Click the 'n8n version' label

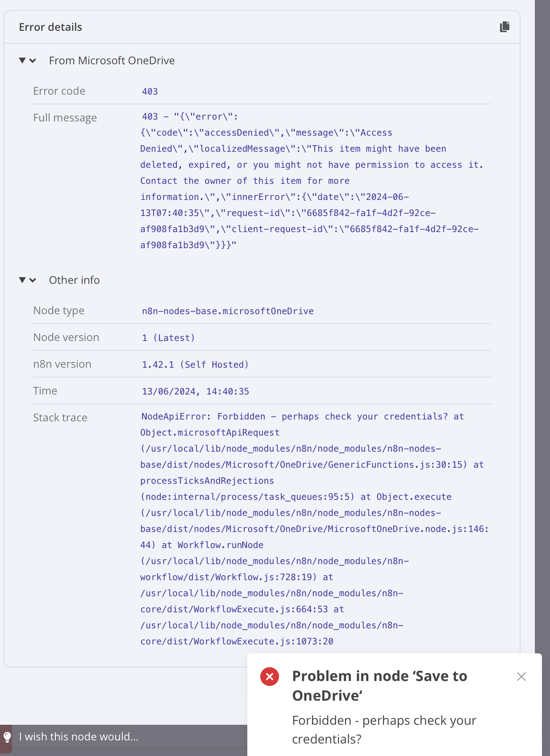[62, 364]
